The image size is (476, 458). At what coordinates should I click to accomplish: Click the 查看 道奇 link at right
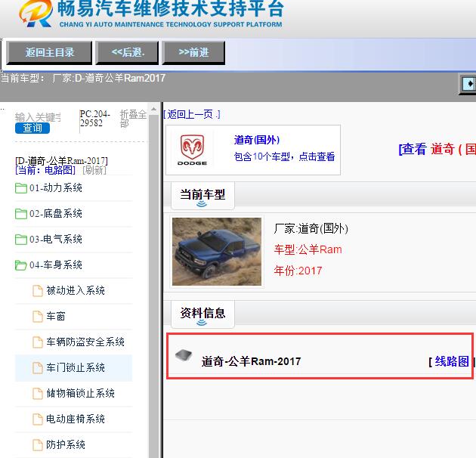[437, 149]
